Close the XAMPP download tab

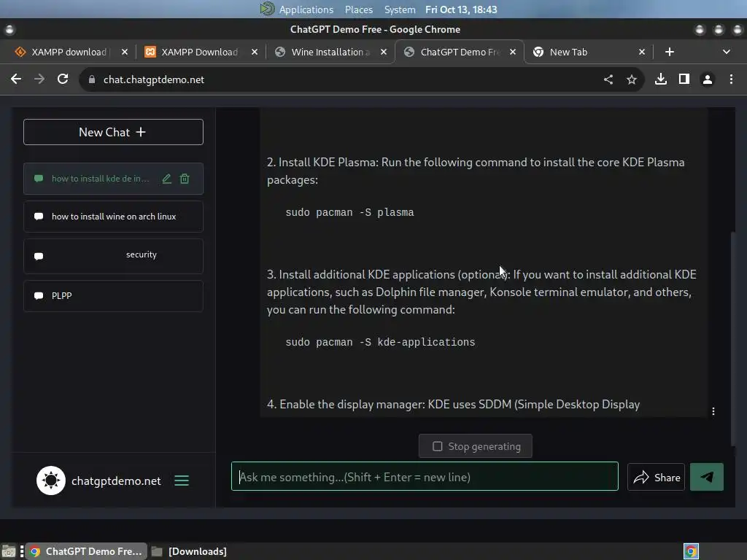coord(124,52)
